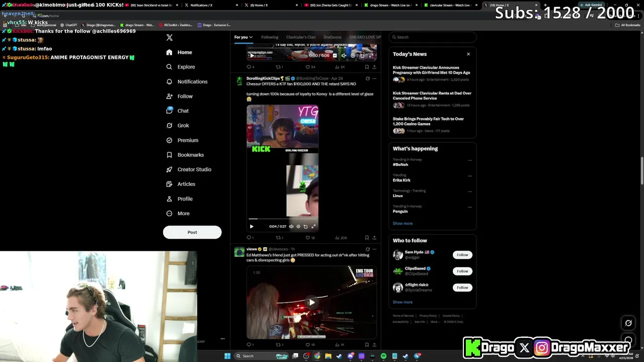Click Grok icon on ScrollingKickClips post
Screen dimensions: 644x362
pos(367,78)
